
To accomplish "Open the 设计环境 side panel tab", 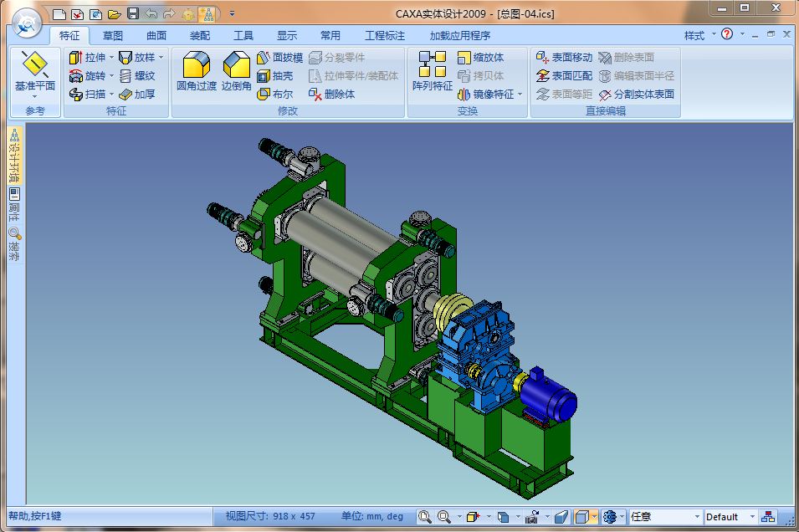I will coord(14,156).
